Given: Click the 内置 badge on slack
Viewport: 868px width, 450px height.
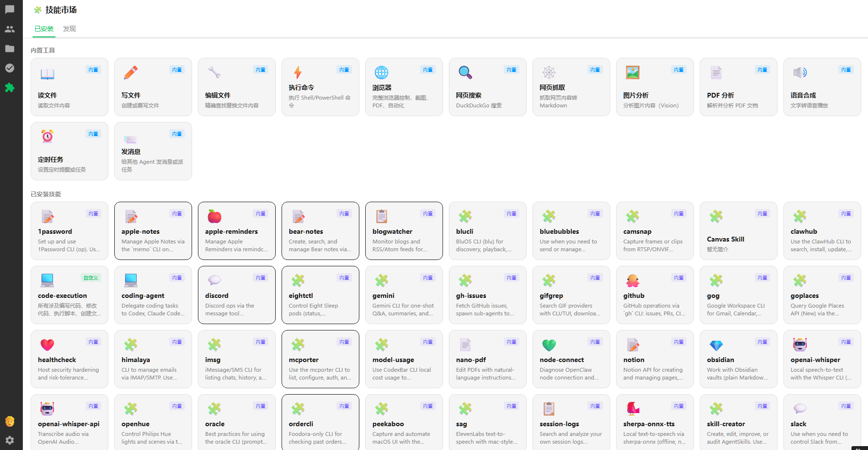Looking at the screenshot, I should tap(846, 406).
